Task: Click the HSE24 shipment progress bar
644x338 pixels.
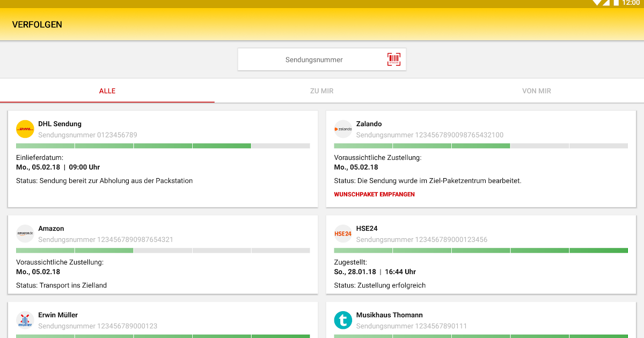Action: click(x=481, y=251)
